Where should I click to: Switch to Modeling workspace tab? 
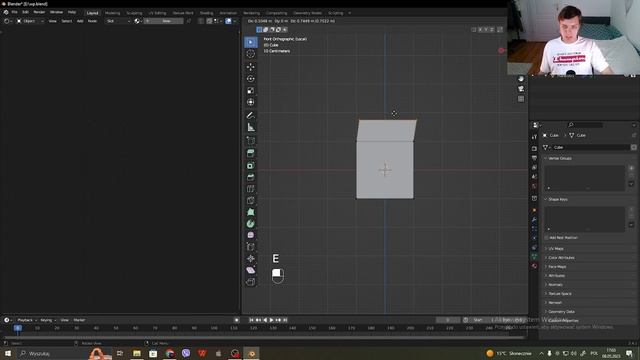(112, 13)
